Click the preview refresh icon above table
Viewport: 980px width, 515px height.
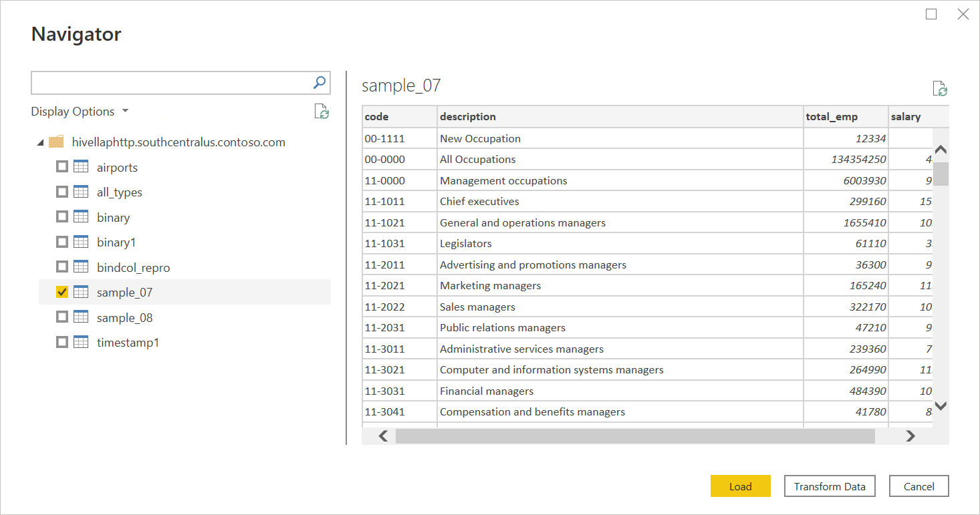940,89
